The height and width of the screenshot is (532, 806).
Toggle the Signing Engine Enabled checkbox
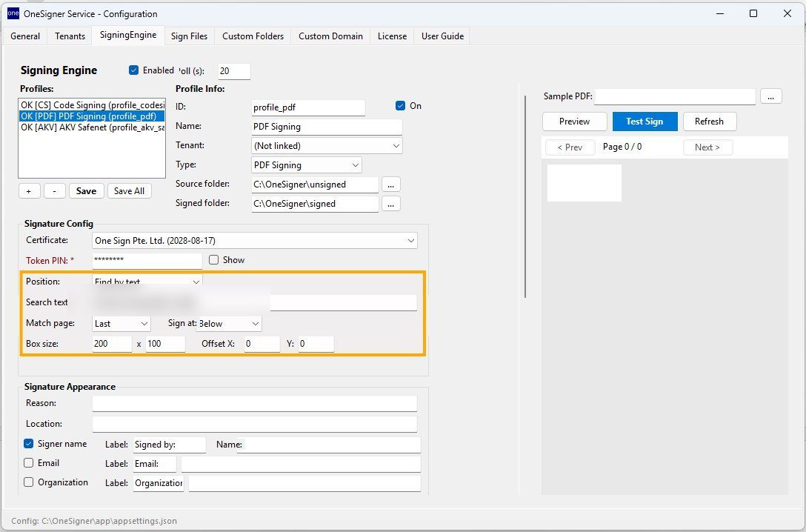tap(133, 70)
